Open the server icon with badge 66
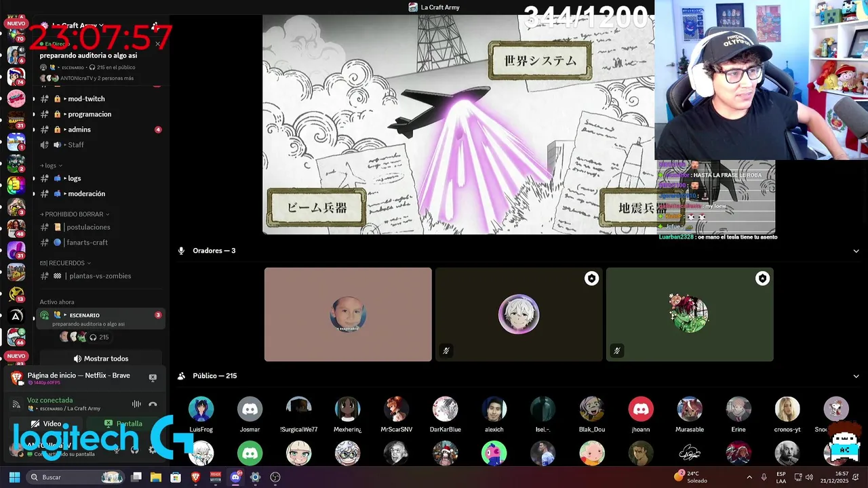 tap(16, 337)
